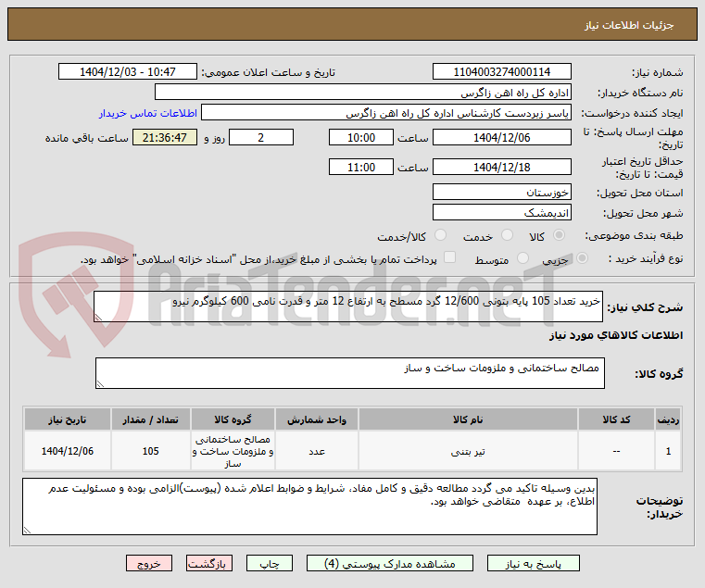
Task: Select the متوسط purchase type radio
Action: tap(522, 258)
